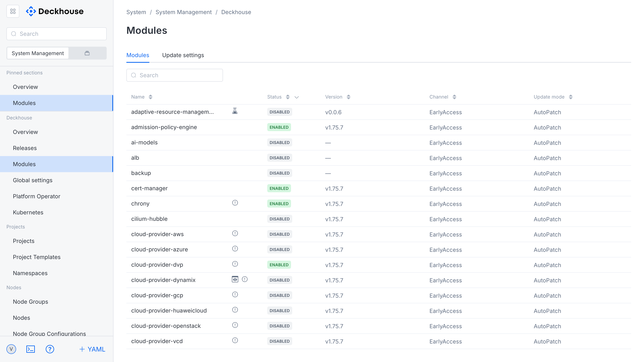Sort the table by Channel
Viewport: 644px width, 362px height.
(x=454, y=97)
